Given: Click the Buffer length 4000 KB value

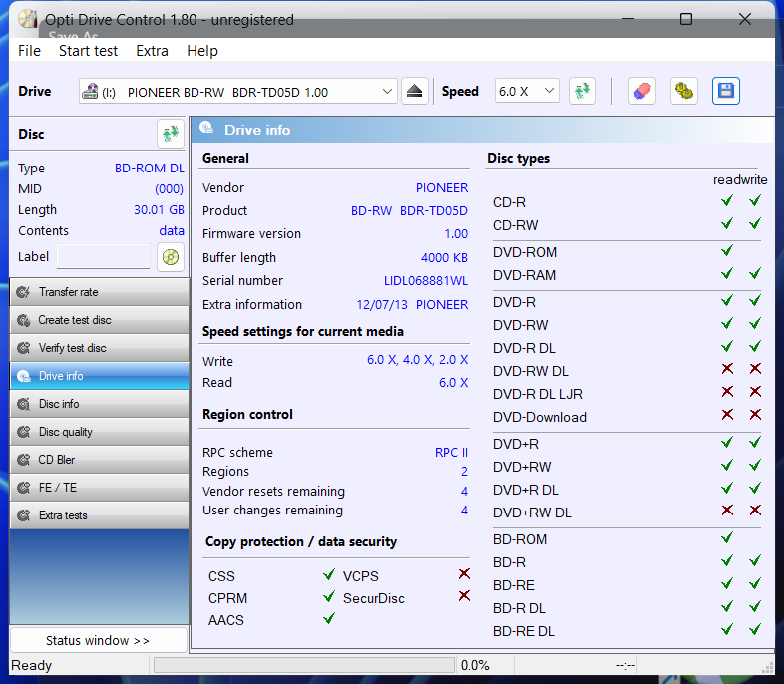Looking at the screenshot, I should pyautogui.click(x=444, y=258).
